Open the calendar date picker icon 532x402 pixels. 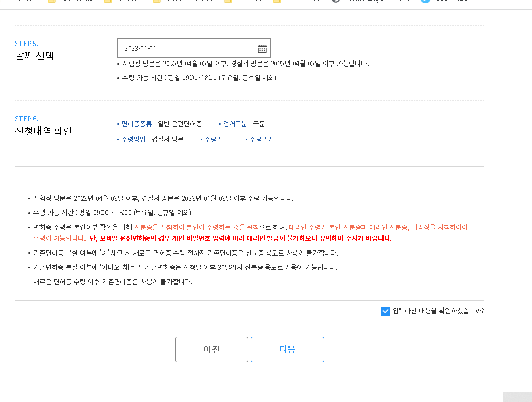(x=262, y=48)
